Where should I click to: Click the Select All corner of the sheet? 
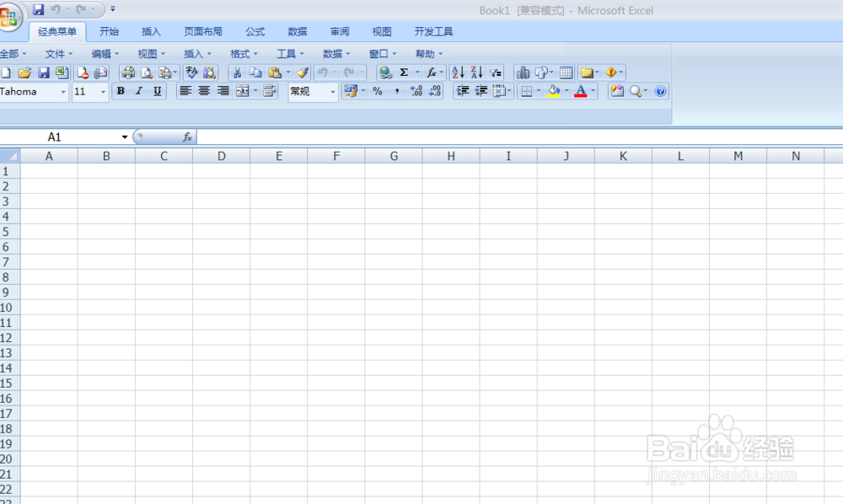click(9, 156)
